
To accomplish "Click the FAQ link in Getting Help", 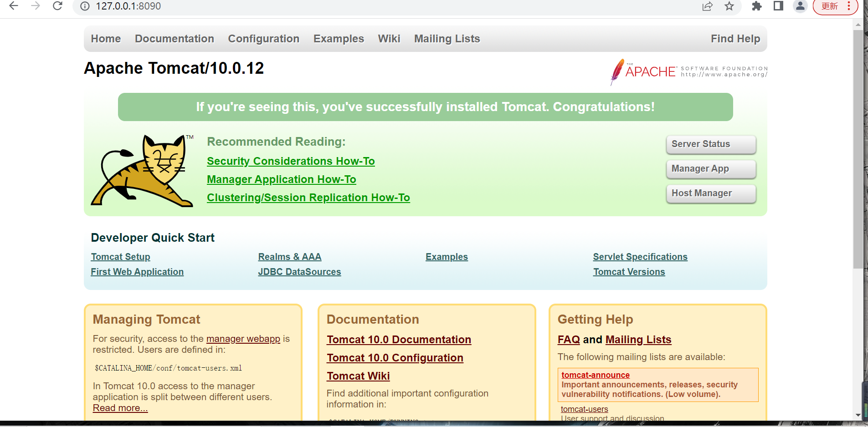I will (x=569, y=340).
